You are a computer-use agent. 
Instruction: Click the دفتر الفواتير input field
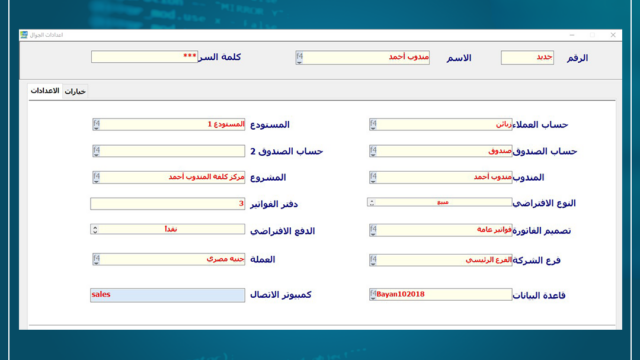(168, 204)
